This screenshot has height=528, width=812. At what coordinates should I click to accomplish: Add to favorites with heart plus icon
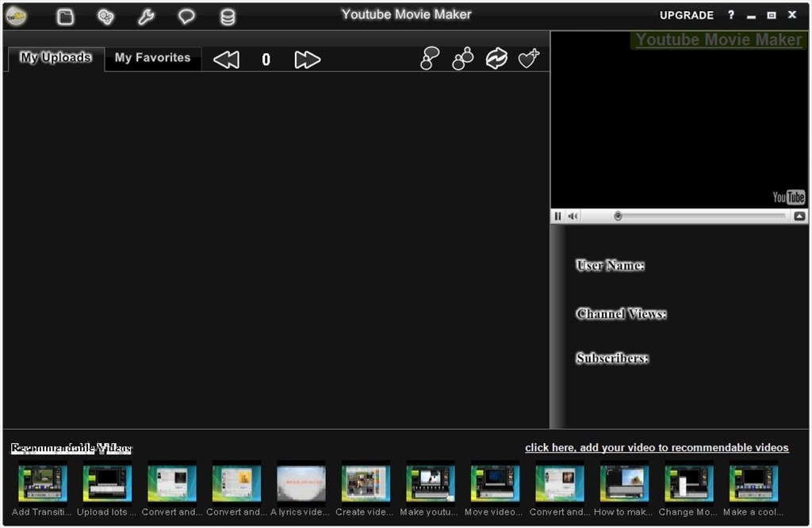point(529,59)
